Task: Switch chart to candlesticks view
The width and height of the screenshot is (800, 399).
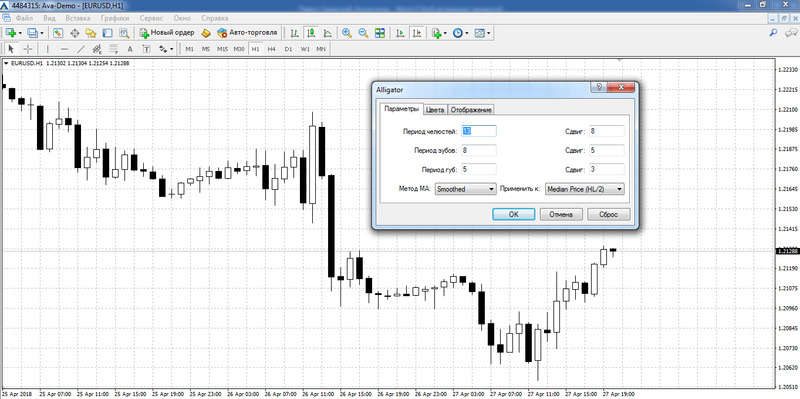Action: (x=311, y=33)
